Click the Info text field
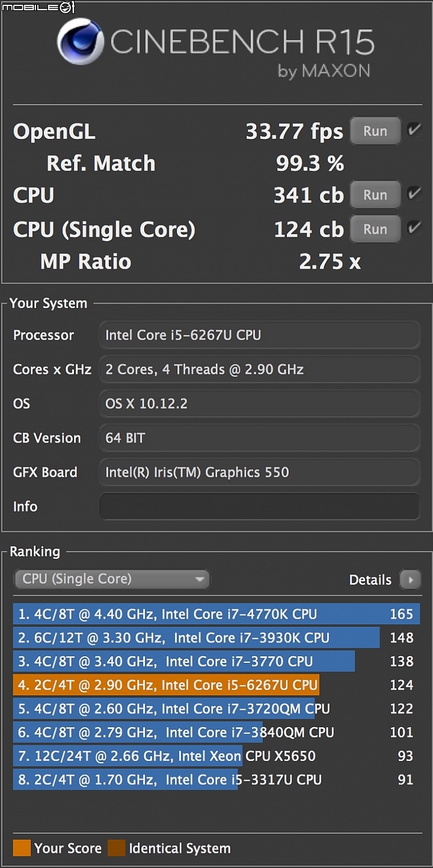The width and height of the screenshot is (433, 868). click(259, 506)
